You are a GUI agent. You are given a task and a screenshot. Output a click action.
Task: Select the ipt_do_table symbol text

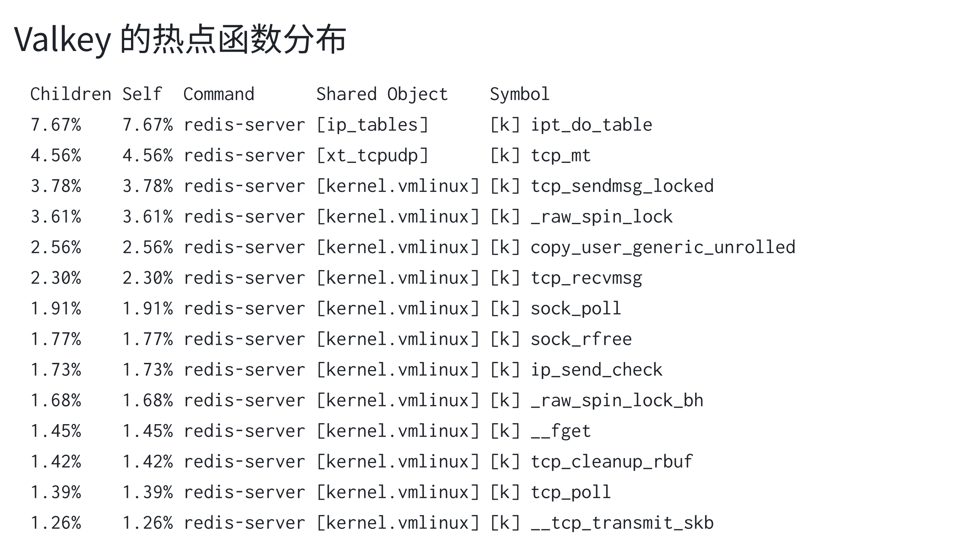click(x=592, y=125)
